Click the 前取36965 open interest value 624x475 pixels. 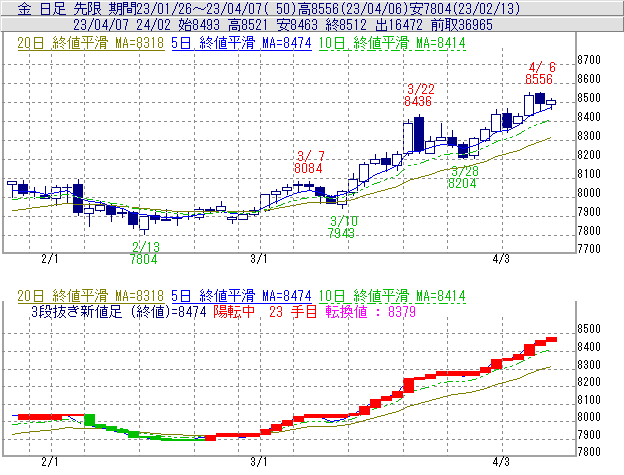pos(462,25)
